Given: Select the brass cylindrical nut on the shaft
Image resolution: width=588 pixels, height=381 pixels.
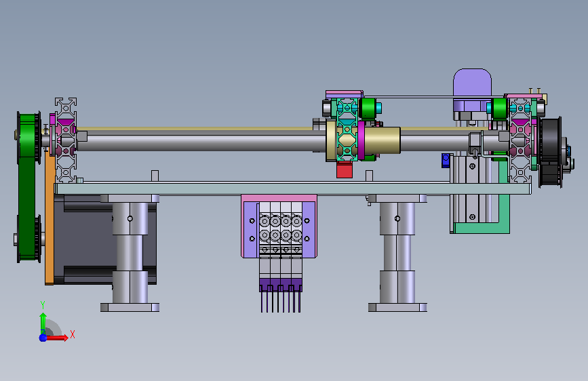Looking at the screenshot, I should click(382, 140).
